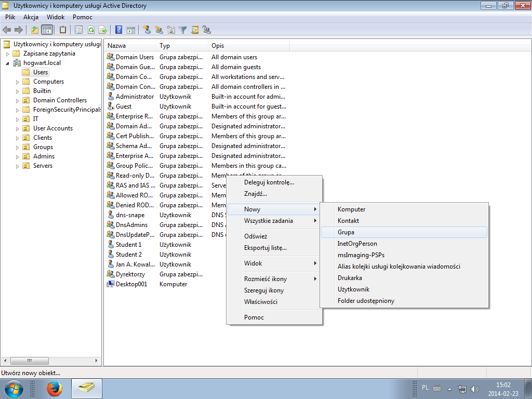Collapse the hogwart.local domain node
This screenshot has height=399, width=532.
point(7,63)
